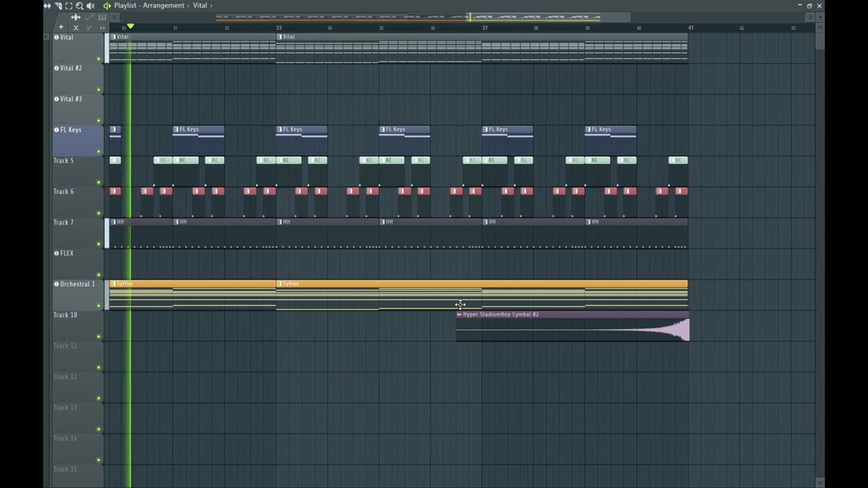Image resolution: width=868 pixels, height=488 pixels.
Task: Click the circle icon before Orchestral 1 name
Action: click(56, 284)
